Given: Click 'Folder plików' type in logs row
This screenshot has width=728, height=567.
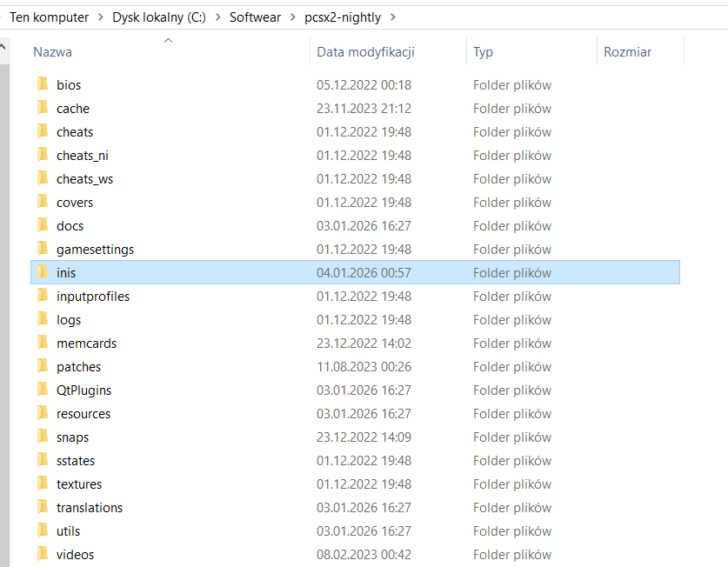Looking at the screenshot, I should [x=512, y=320].
